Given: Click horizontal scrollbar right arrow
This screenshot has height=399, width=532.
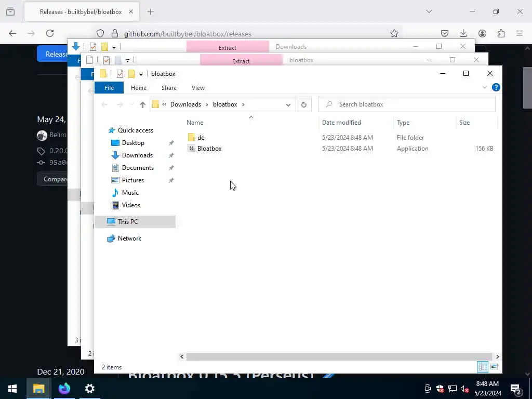Looking at the screenshot, I should tap(497, 356).
